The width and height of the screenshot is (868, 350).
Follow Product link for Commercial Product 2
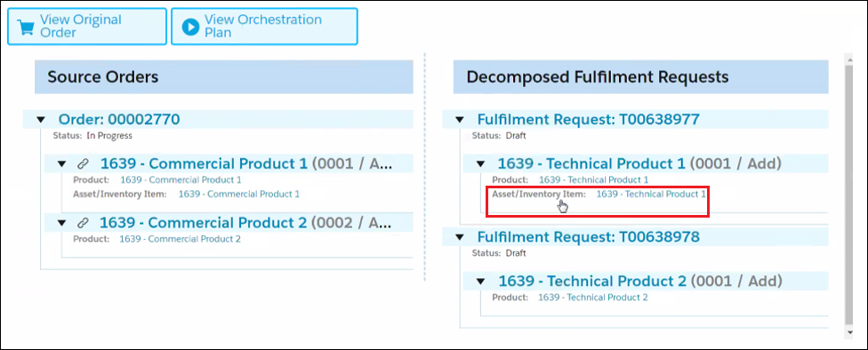(181, 240)
